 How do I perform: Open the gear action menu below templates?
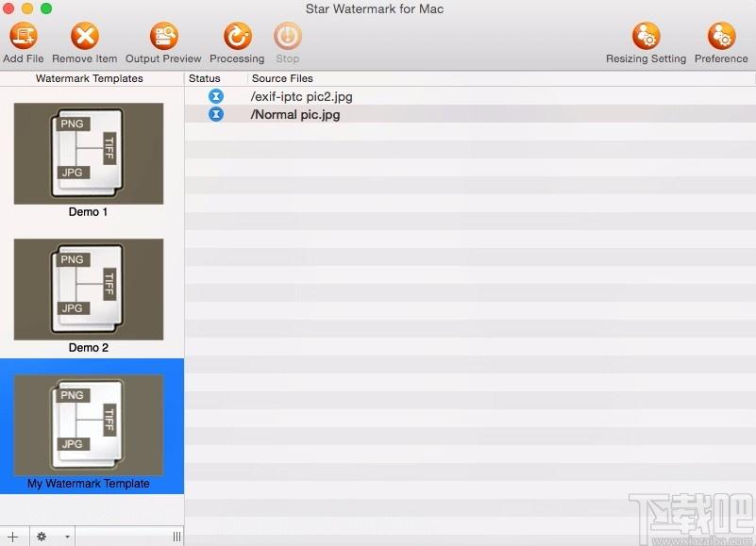click(x=52, y=537)
